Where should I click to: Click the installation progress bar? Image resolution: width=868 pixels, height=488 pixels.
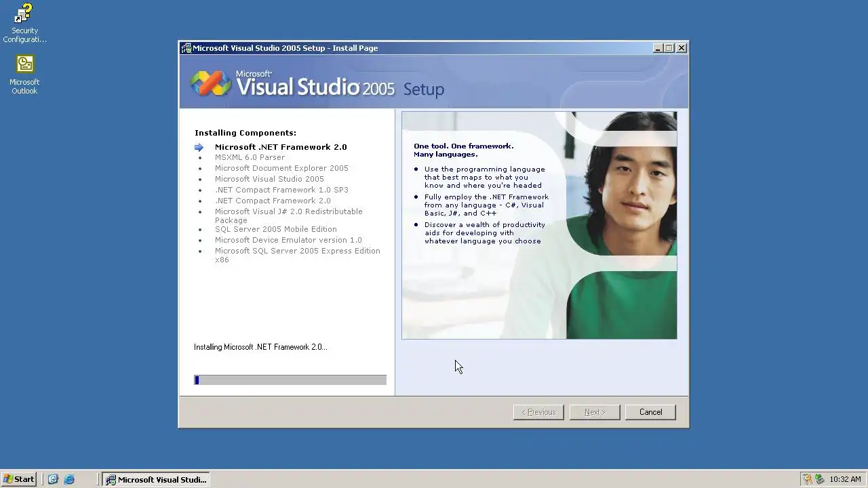[x=290, y=380]
